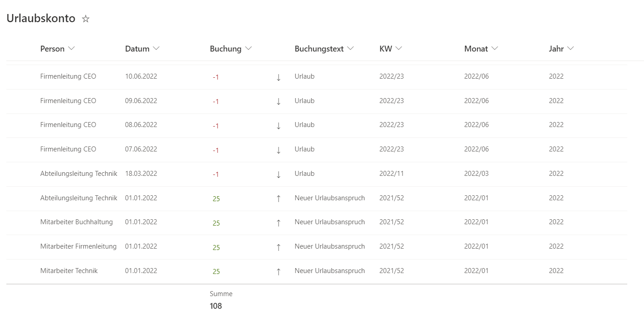The width and height of the screenshot is (644, 316).
Task: Click the down arrow icon for 09.06.2022
Action: (x=279, y=102)
